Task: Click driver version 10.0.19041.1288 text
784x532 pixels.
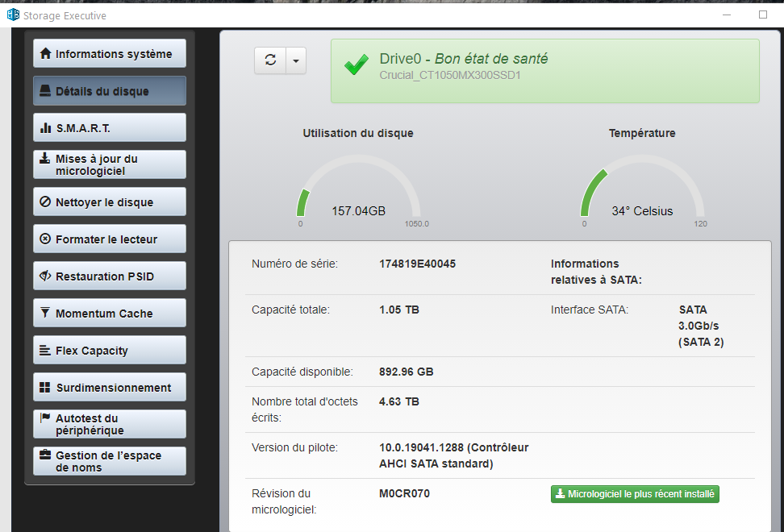Action: [x=453, y=455]
